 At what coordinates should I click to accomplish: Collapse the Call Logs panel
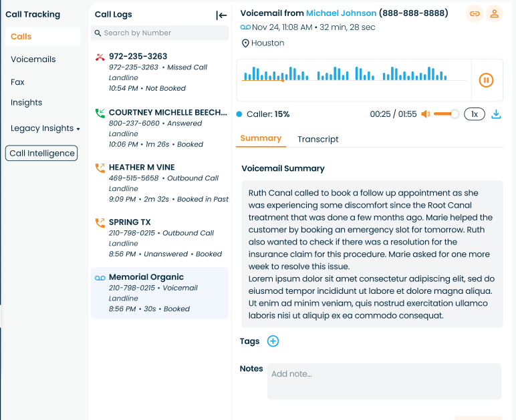(221, 15)
